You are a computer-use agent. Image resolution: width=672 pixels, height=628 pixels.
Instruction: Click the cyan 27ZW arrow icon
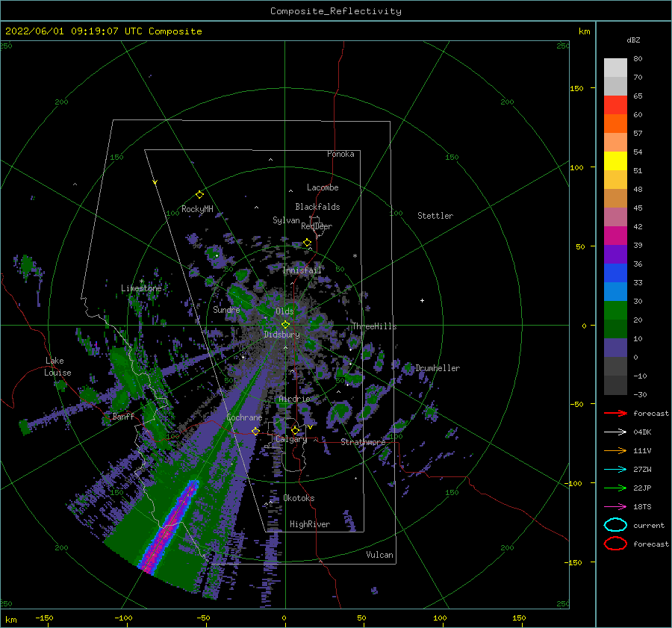click(615, 470)
